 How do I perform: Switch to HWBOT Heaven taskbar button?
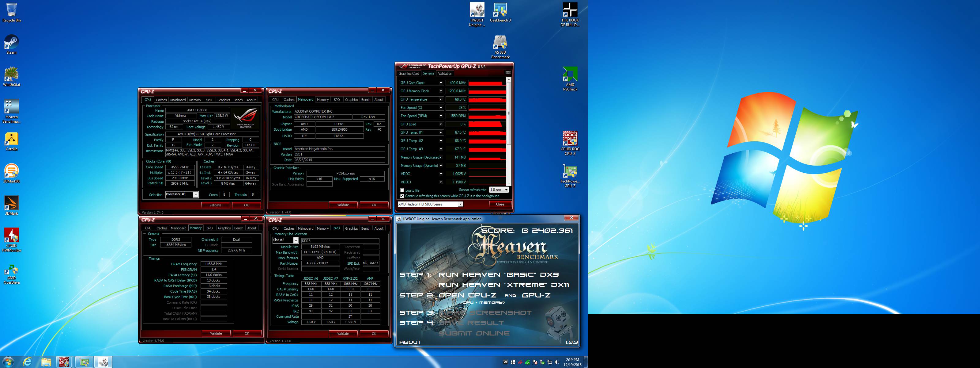pyautogui.click(x=103, y=362)
